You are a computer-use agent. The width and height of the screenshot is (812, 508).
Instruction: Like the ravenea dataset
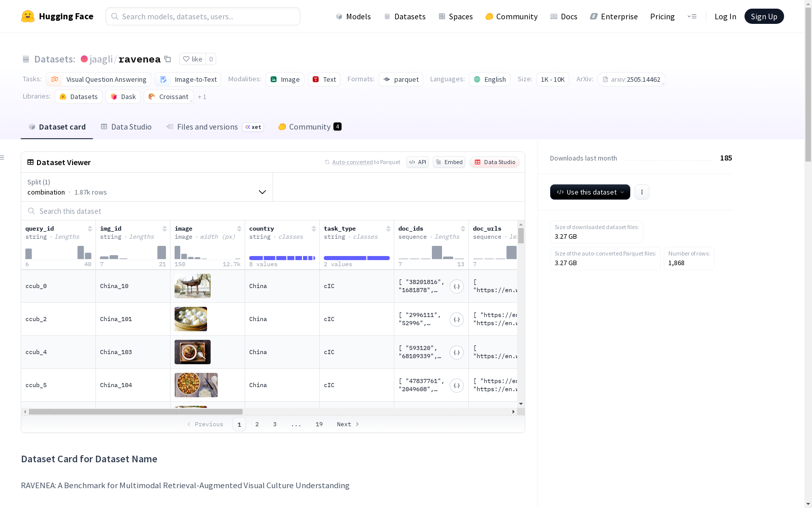193,59
